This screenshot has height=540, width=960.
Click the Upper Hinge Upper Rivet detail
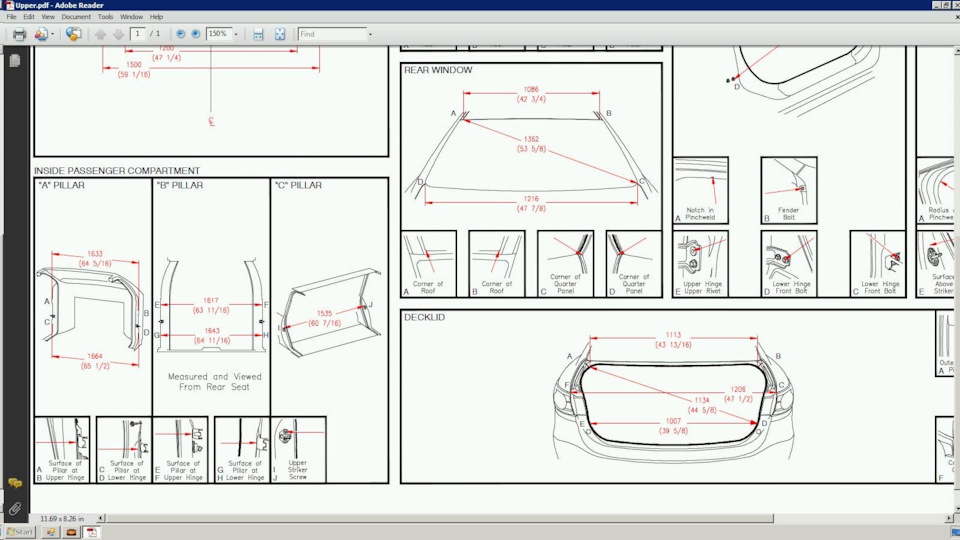coord(700,264)
